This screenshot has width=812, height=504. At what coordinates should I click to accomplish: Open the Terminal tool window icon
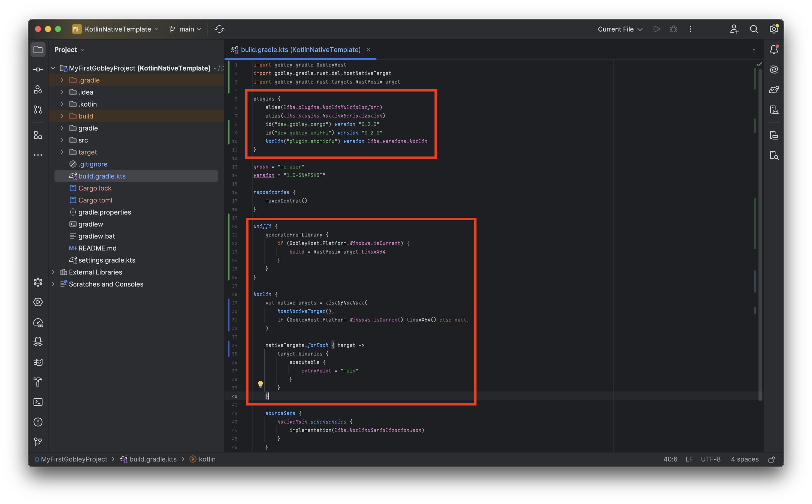tap(38, 402)
